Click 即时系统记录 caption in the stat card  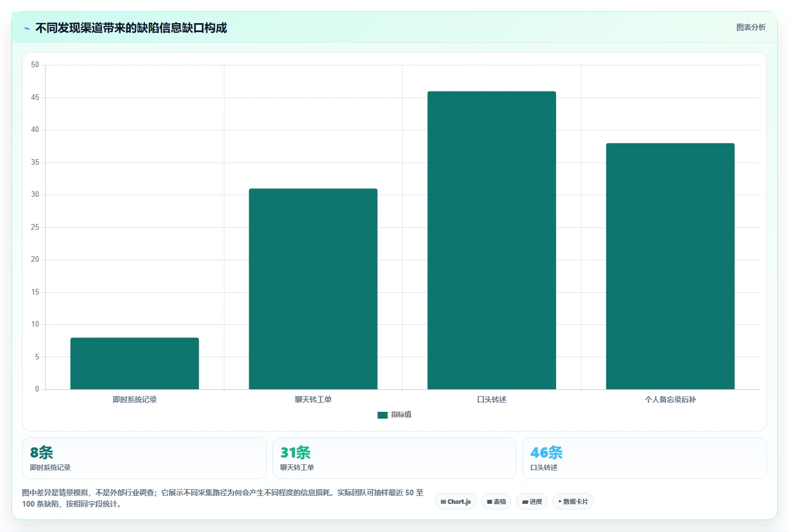[50, 468]
